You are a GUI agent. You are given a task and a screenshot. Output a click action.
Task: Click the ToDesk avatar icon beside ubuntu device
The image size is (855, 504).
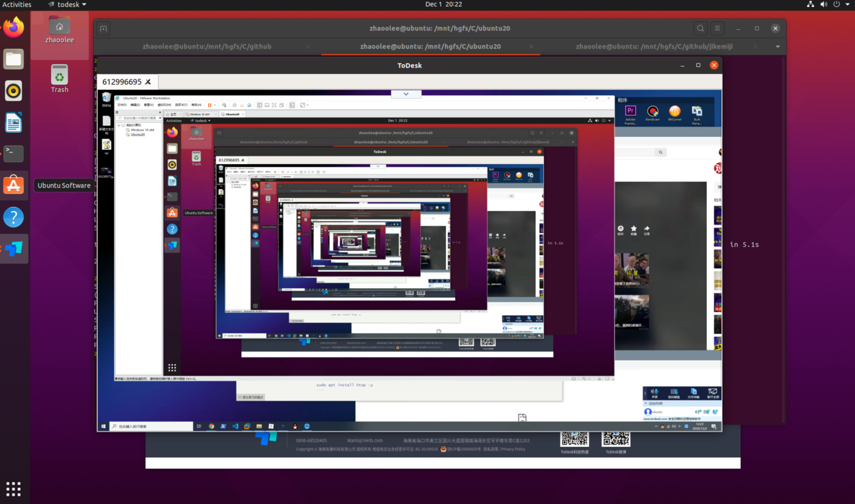pos(648,412)
